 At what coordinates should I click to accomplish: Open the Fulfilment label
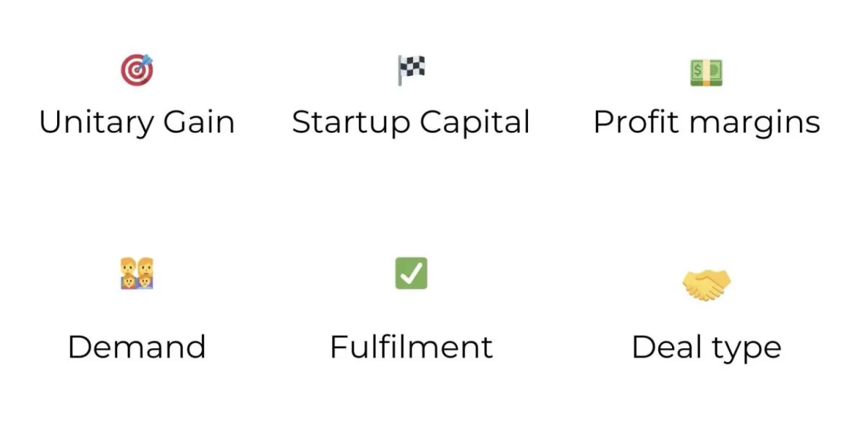pos(411,347)
